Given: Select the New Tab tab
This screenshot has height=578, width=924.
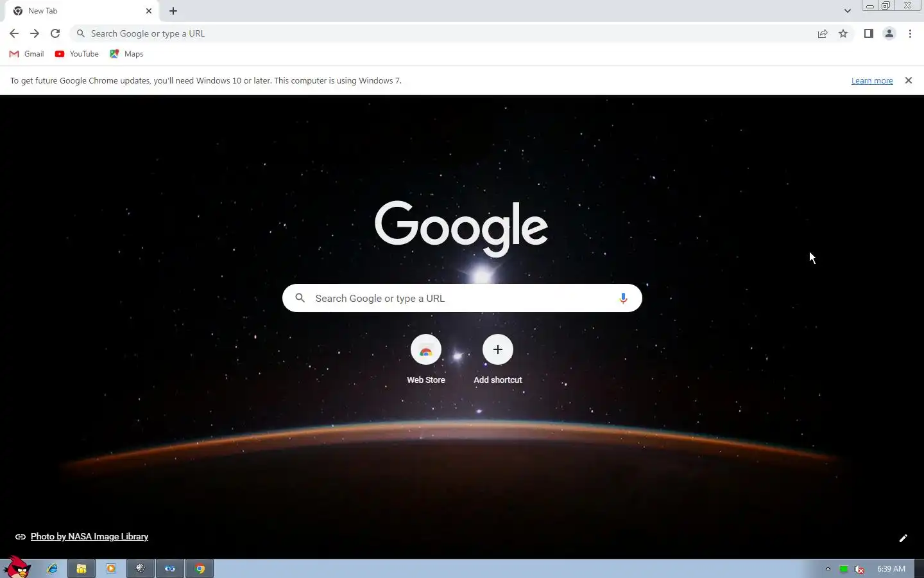Looking at the screenshot, I should click(x=82, y=11).
